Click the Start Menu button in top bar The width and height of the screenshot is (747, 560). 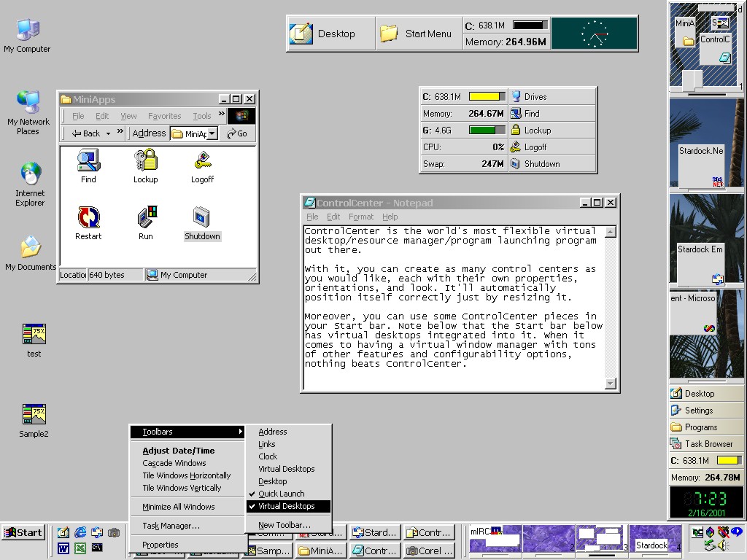419,34
